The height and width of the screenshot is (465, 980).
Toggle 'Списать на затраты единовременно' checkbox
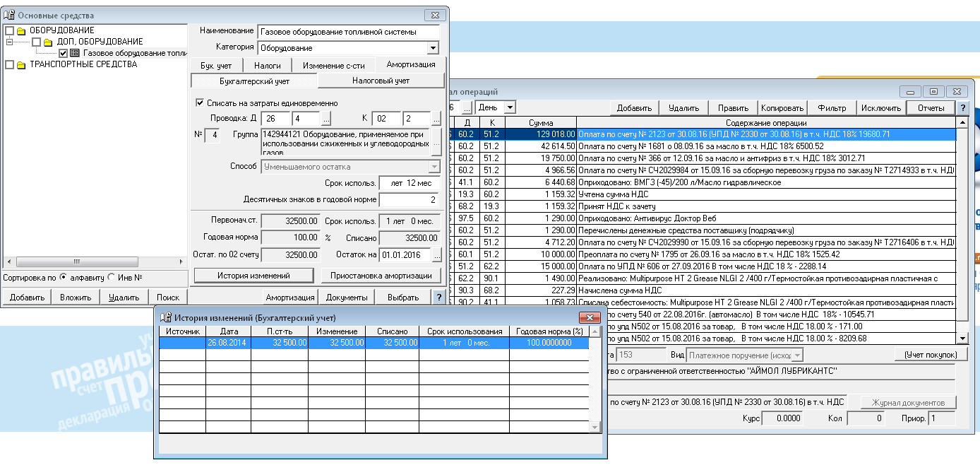pyautogui.click(x=200, y=103)
